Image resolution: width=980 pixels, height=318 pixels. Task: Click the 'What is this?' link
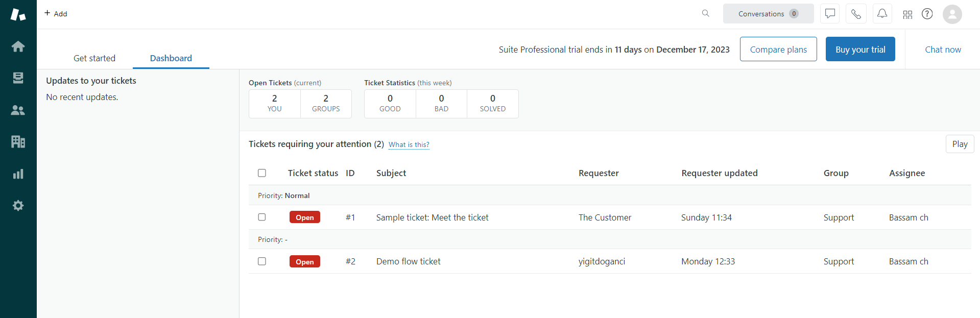[409, 145]
